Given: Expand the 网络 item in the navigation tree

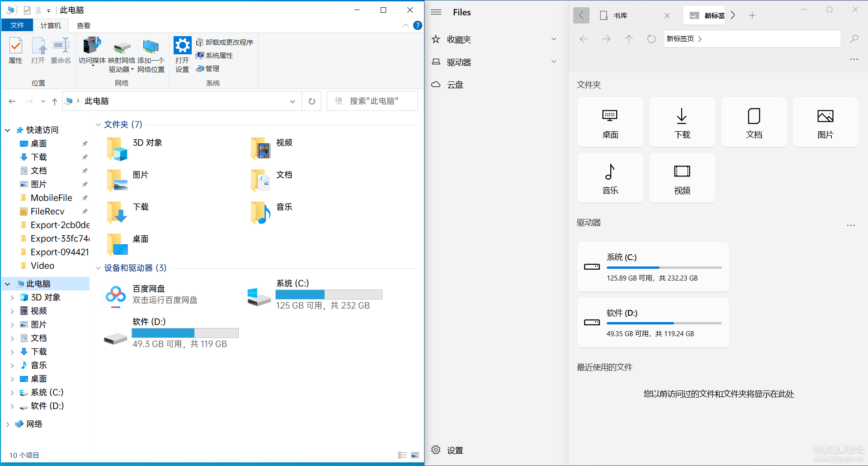Looking at the screenshot, I should tap(7, 424).
